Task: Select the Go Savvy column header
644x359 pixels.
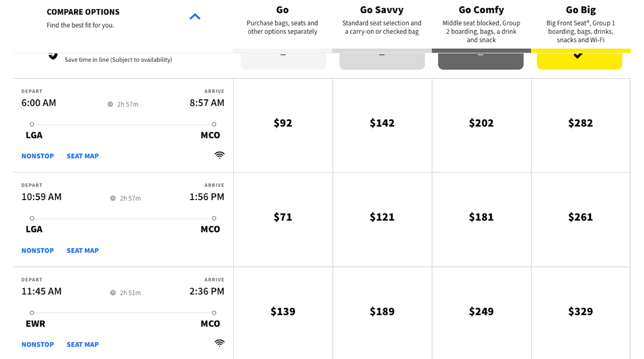Action: click(382, 10)
